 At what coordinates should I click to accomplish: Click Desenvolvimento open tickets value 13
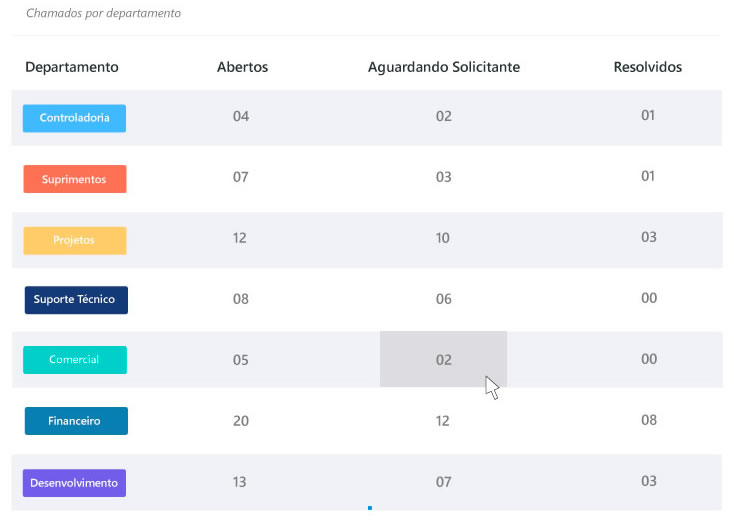240,482
